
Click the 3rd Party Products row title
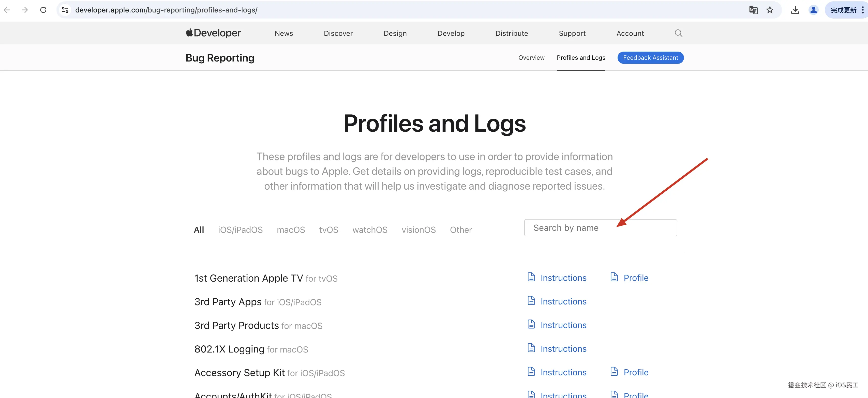pos(236,325)
